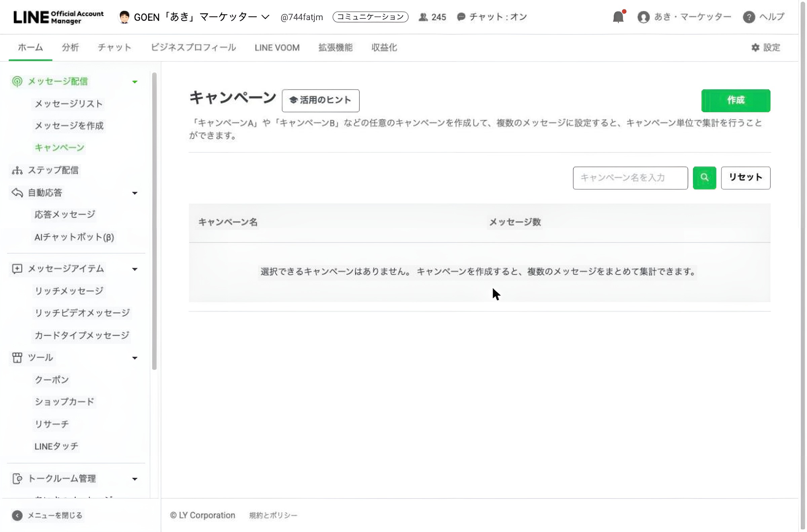Switch to the チャット tab

[x=114, y=47]
